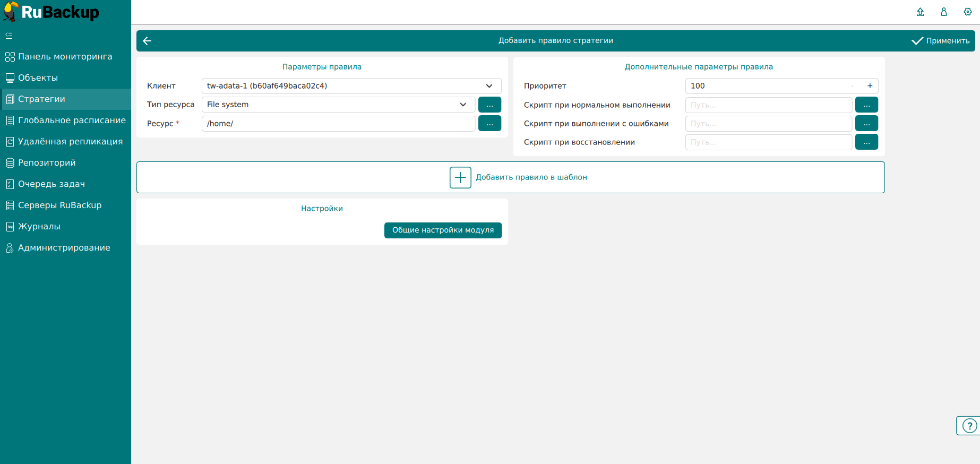Click the upload icon in top bar
980x464 pixels.
[x=921, y=12]
